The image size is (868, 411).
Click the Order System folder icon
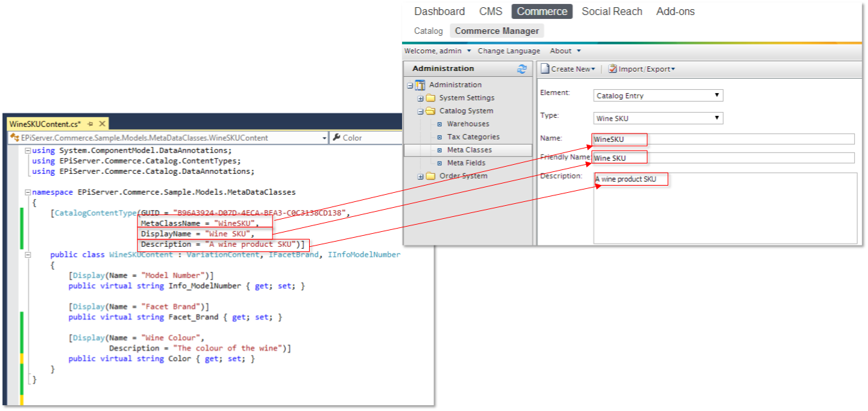pos(431,177)
